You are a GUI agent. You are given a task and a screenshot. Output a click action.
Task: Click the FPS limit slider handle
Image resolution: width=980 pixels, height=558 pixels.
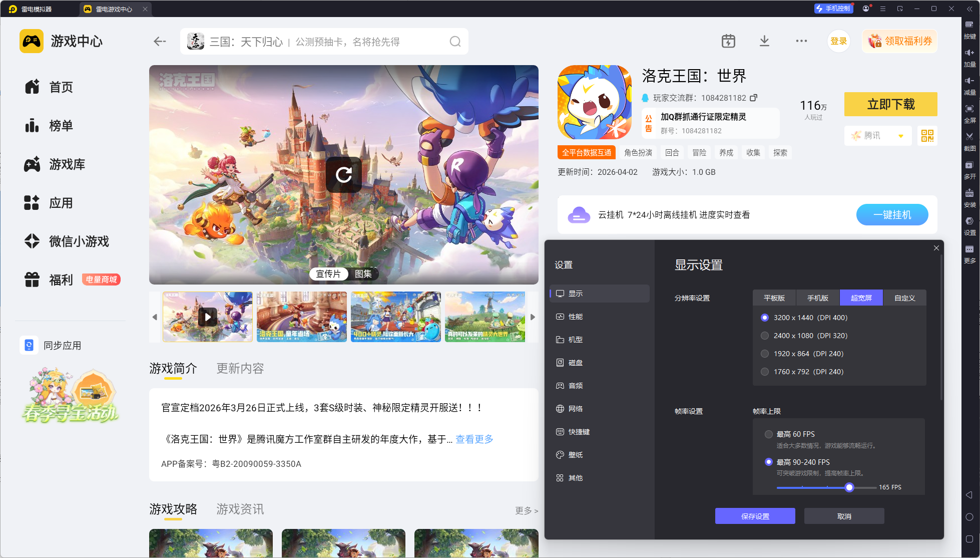tap(849, 487)
